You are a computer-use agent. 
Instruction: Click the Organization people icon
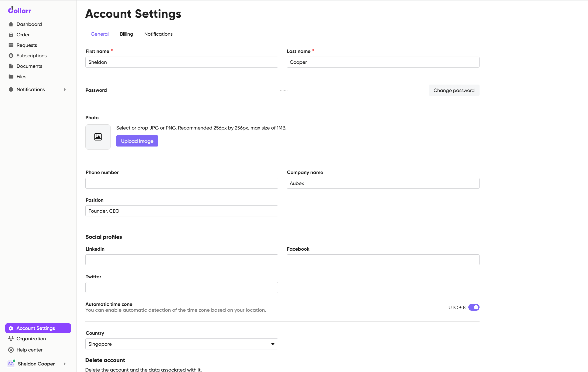[11, 339]
